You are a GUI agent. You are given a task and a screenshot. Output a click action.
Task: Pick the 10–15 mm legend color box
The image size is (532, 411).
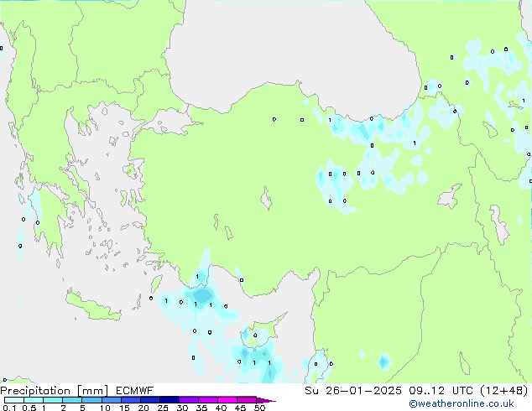[x=112, y=400]
